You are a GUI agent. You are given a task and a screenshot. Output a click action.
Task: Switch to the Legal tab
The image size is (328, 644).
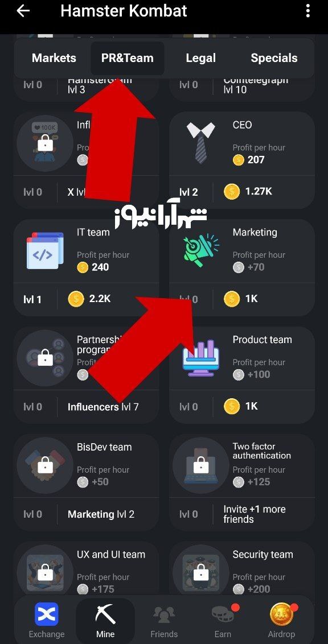click(200, 58)
